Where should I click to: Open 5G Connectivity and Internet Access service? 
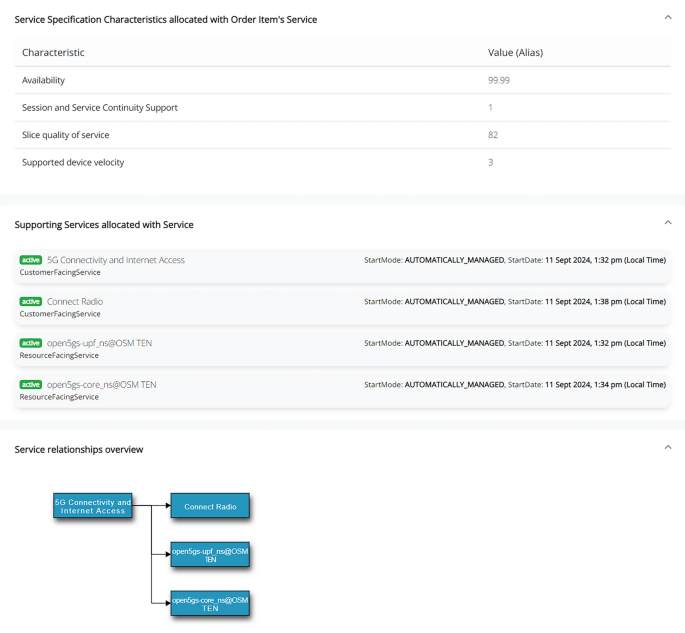115,260
